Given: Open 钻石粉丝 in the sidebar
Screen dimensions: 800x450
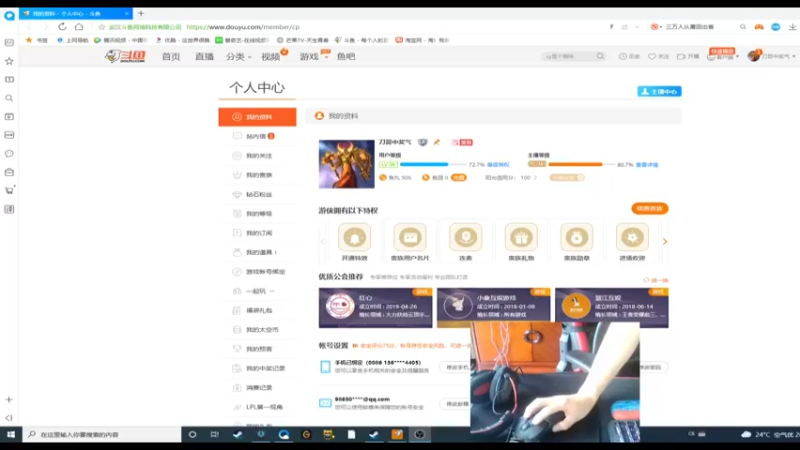Looking at the screenshot, I should pos(257,194).
